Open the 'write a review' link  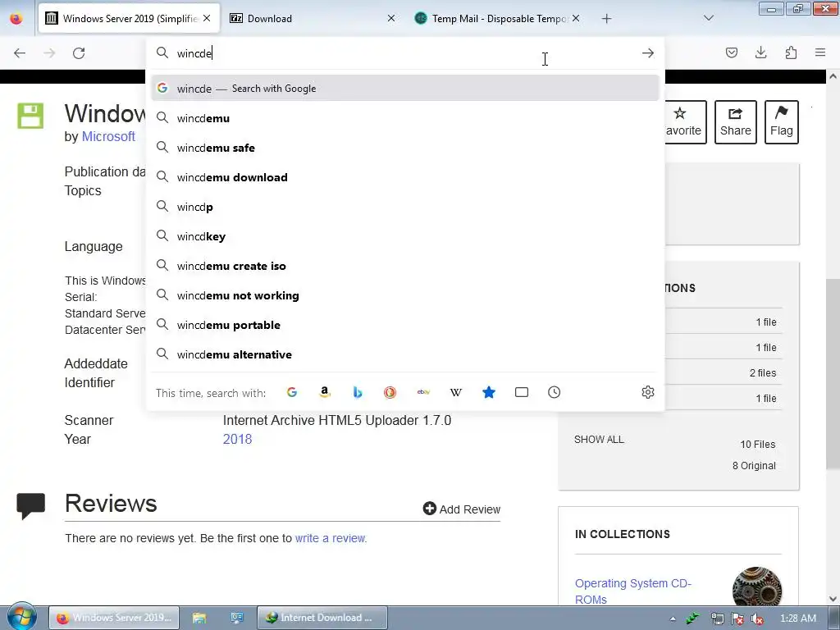pos(331,538)
